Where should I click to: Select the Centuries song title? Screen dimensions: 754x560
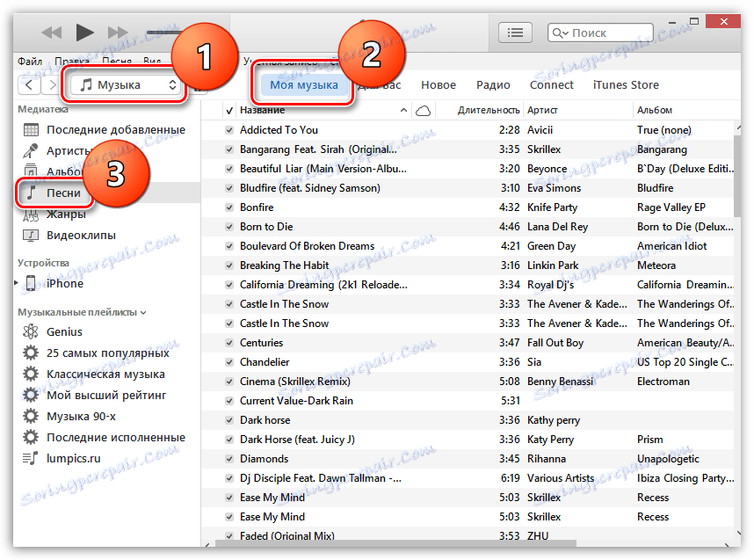262,343
